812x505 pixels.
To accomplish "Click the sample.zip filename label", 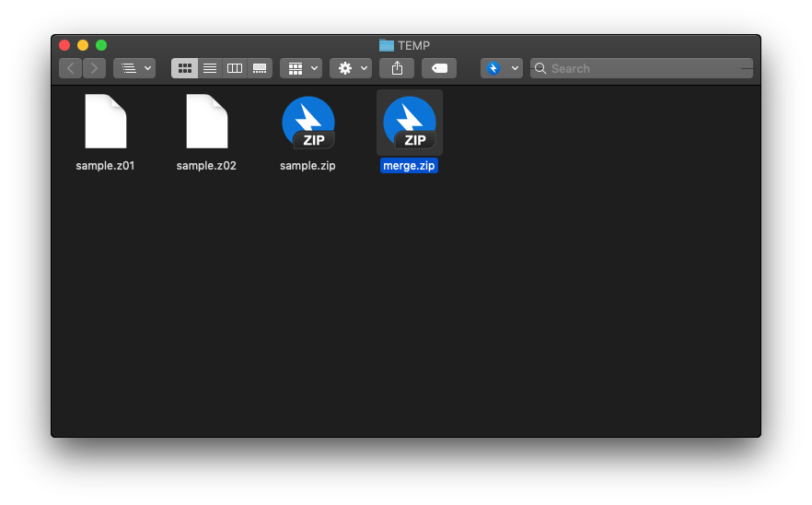I will (307, 166).
